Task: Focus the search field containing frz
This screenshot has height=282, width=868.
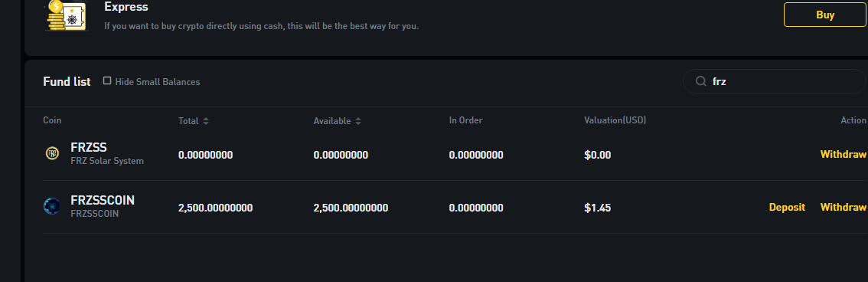Action: (775, 81)
